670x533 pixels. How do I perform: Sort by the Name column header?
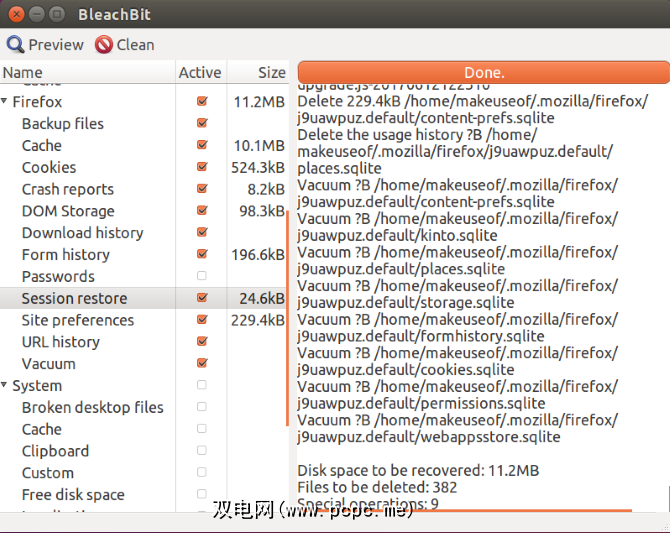[88, 72]
